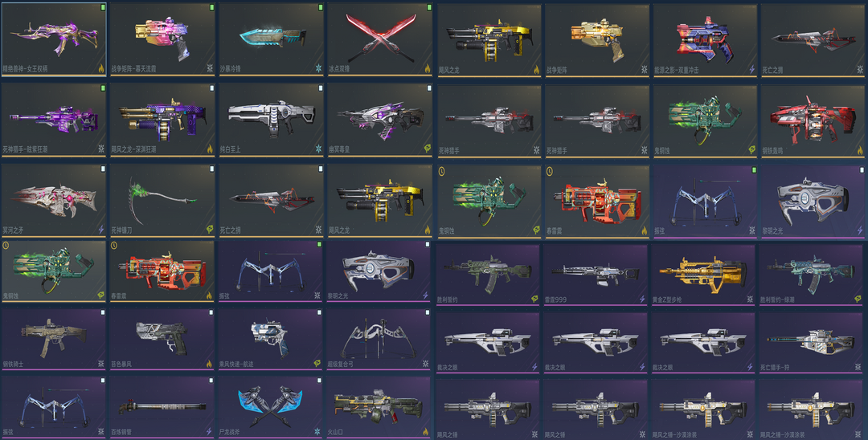The height and width of the screenshot is (440, 868).
Task: Click the fire icon on 火山口 card
Action: click(x=426, y=431)
